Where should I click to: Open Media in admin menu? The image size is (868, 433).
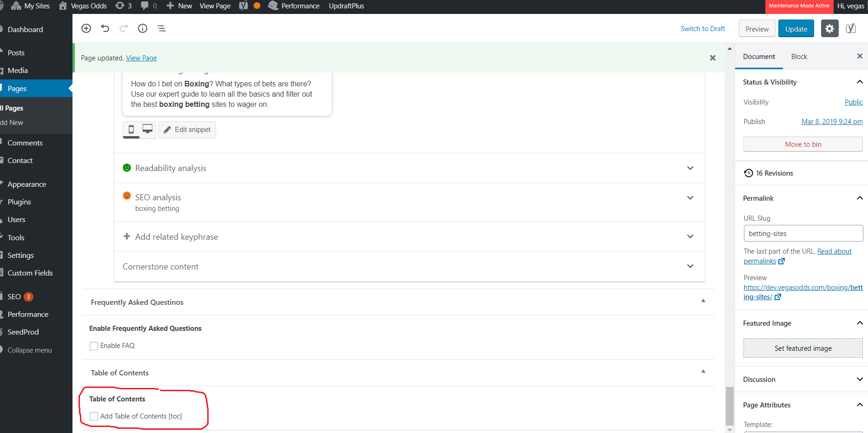[18, 71]
